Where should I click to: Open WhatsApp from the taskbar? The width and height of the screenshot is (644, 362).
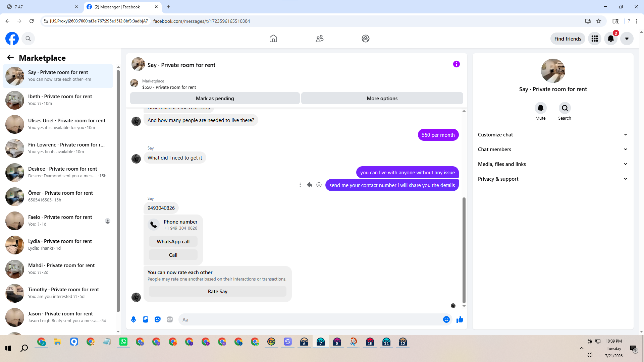[x=123, y=342]
